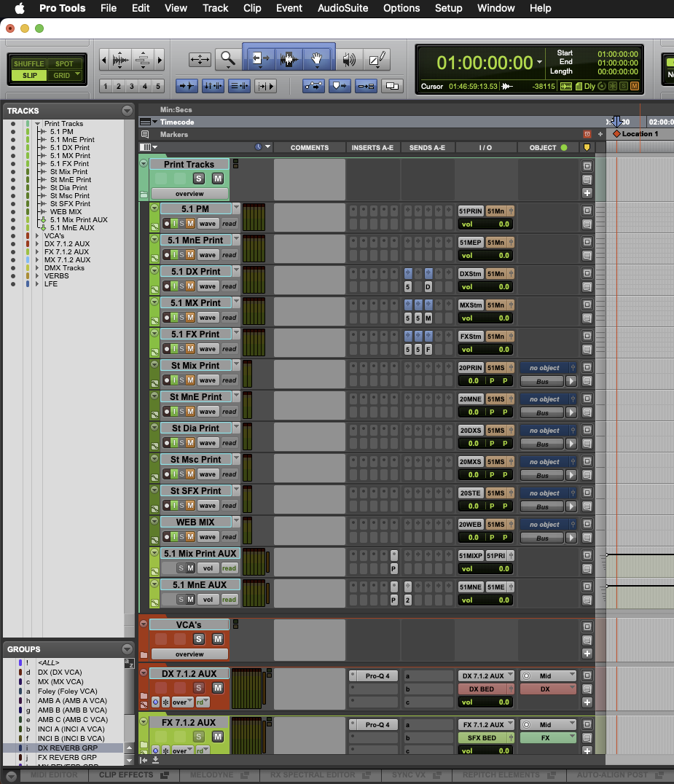Click the MIDI note zoom control
Image resolution: width=674 pixels, height=784 pixels.
click(143, 60)
